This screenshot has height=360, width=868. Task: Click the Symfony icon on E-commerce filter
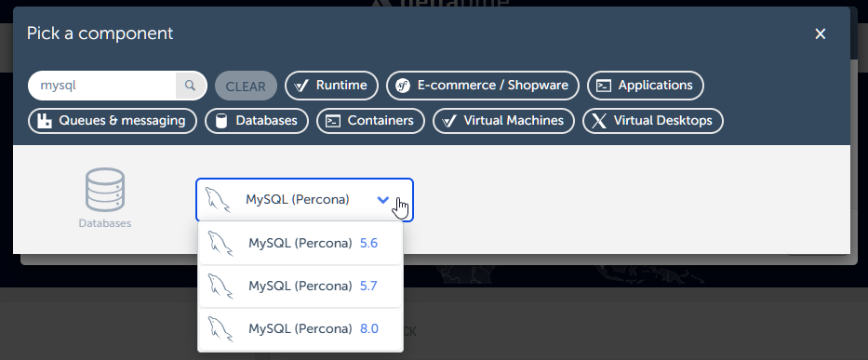[403, 86]
